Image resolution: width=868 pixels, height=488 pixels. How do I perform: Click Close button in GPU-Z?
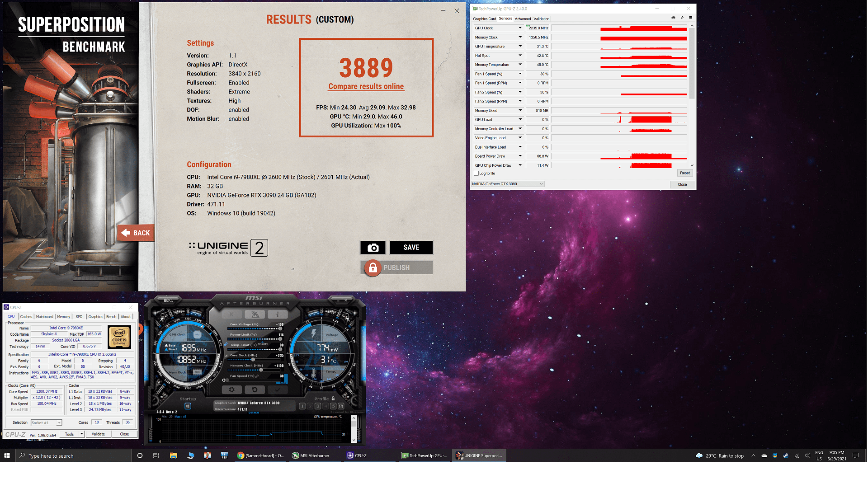(x=682, y=184)
